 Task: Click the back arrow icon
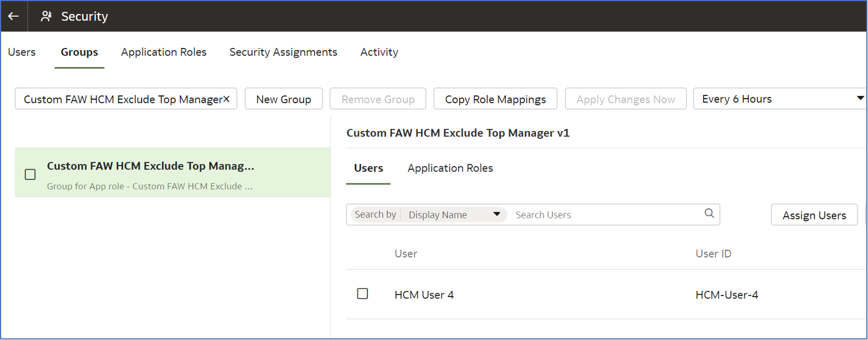tap(13, 16)
